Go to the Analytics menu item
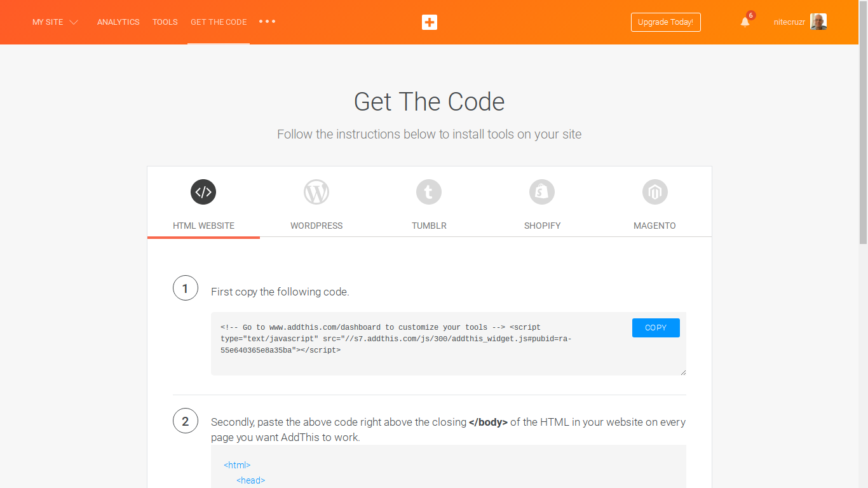 [118, 22]
